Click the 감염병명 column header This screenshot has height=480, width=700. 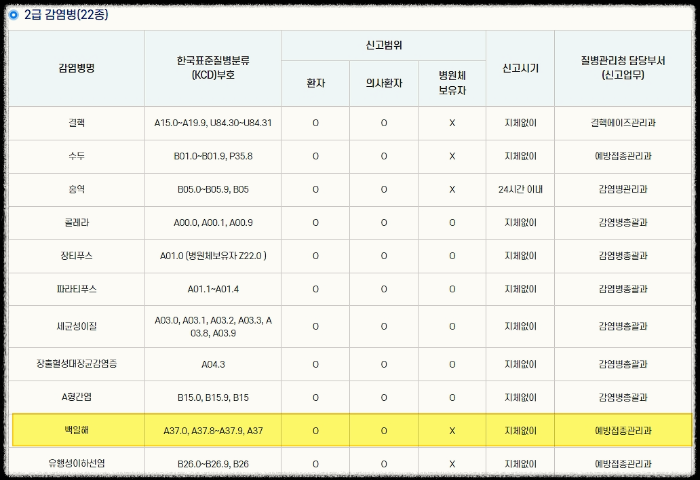(x=76, y=68)
